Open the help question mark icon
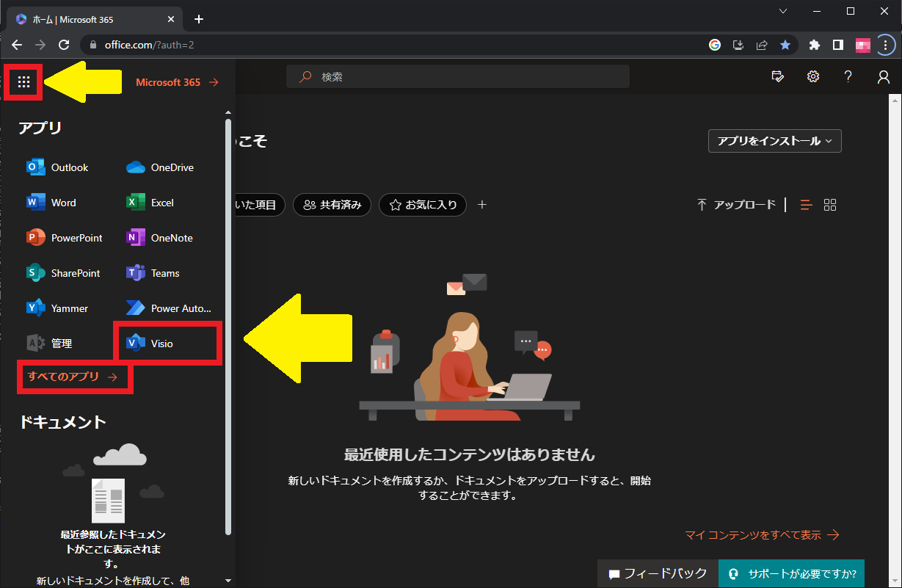 tap(848, 76)
